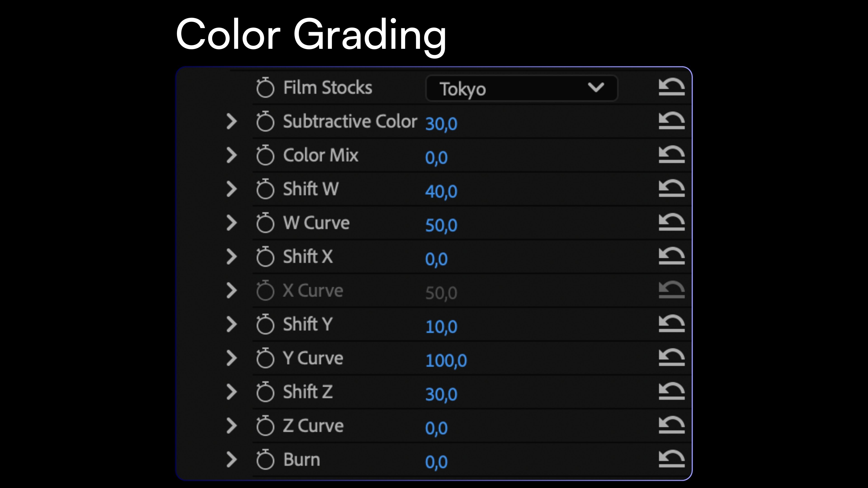
Task: Click the Shift W value 40,0
Action: click(x=441, y=191)
